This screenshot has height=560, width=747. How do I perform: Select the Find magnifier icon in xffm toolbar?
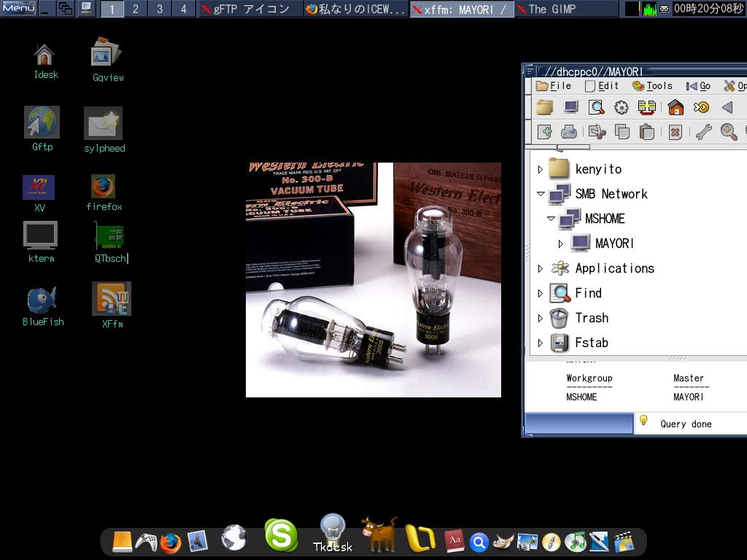click(x=597, y=107)
